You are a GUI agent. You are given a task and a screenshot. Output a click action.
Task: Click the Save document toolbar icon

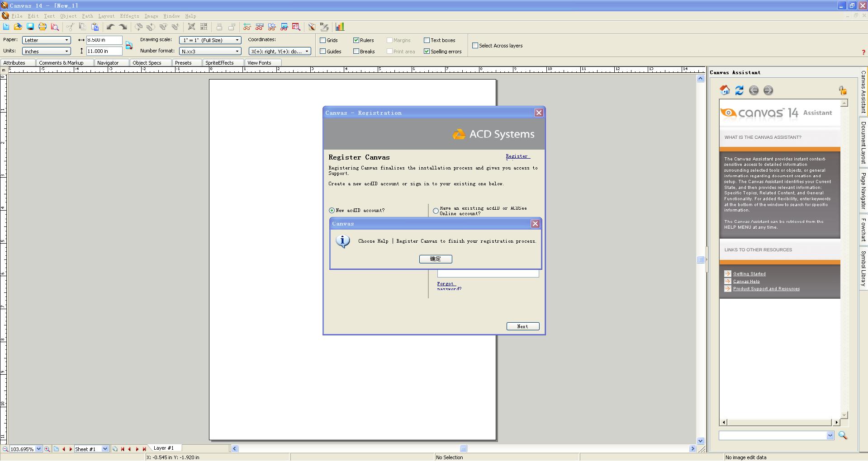(x=30, y=27)
